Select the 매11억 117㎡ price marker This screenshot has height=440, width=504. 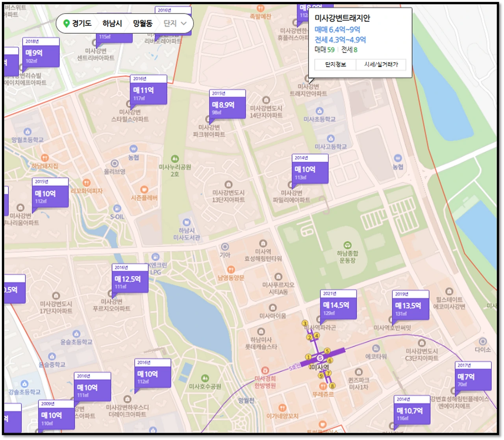pyautogui.click(x=148, y=90)
